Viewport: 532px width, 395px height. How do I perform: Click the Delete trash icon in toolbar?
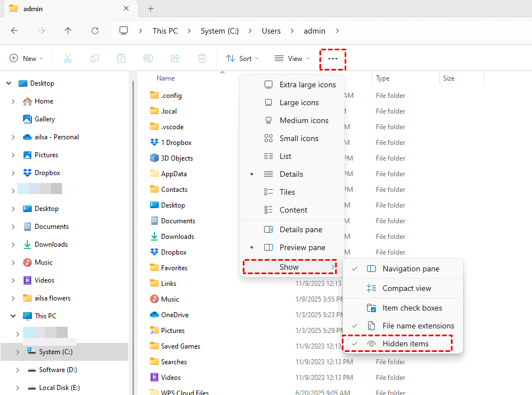pyautogui.click(x=202, y=58)
